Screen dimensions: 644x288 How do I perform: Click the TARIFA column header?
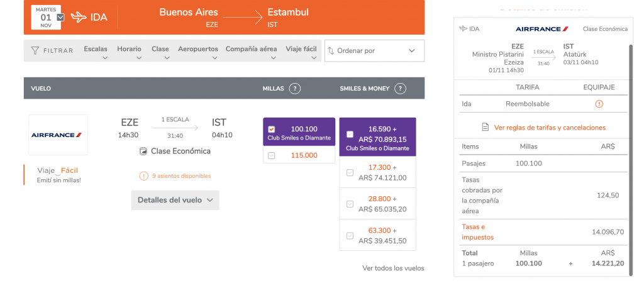click(x=528, y=87)
